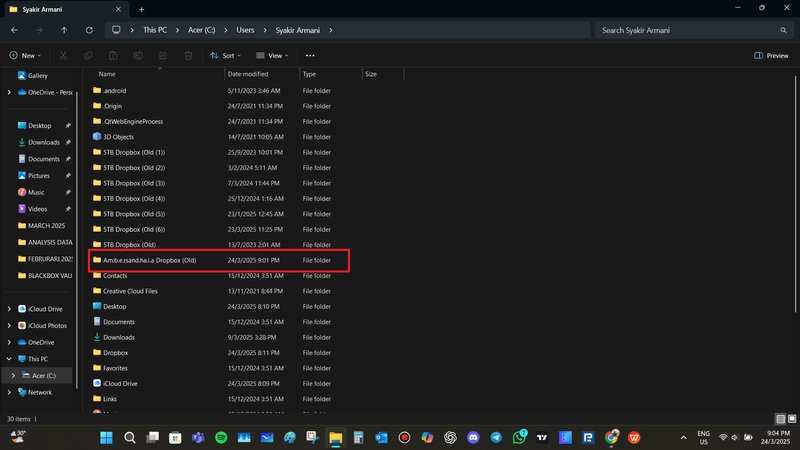Screen dimensions: 800x450
Task: Click the Music icon in Quick access
Action: (x=21, y=192)
